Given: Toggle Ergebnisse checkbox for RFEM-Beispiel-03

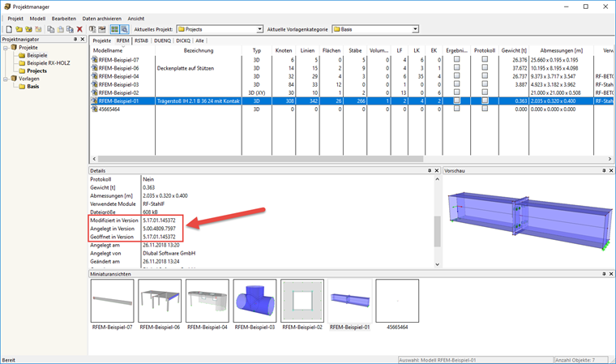Looking at the screenshot, I should [x=456, y=84].
